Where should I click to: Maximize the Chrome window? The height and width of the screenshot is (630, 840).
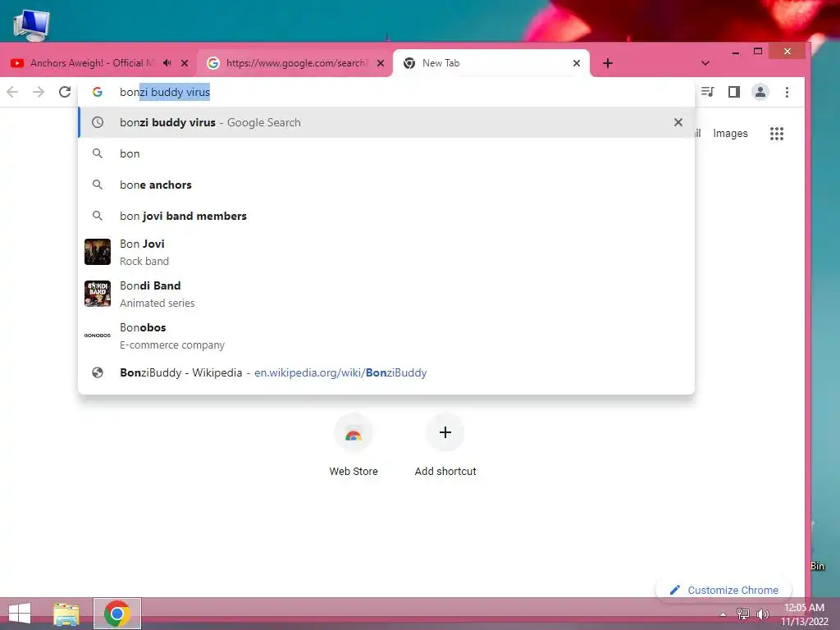757,52
